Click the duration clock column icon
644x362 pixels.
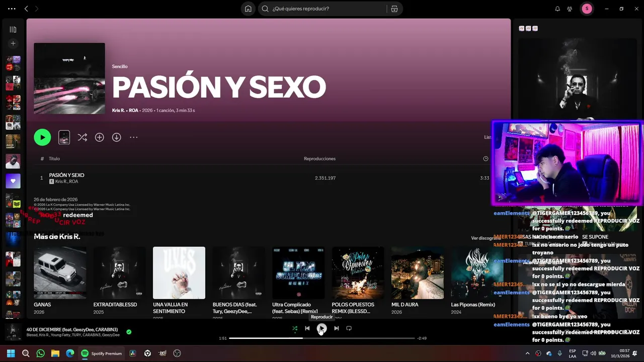(x=486, y=158)
